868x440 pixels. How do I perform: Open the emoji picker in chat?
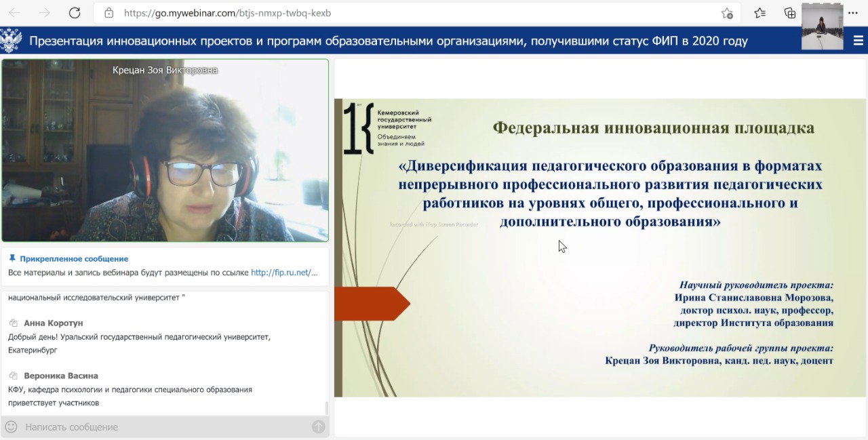(11, 426)
